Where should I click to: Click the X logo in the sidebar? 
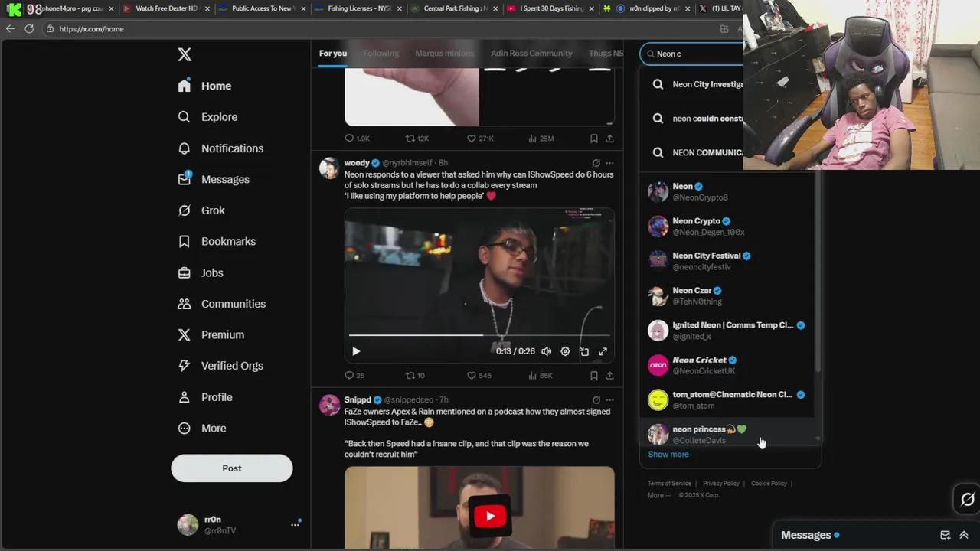point(185,54)
